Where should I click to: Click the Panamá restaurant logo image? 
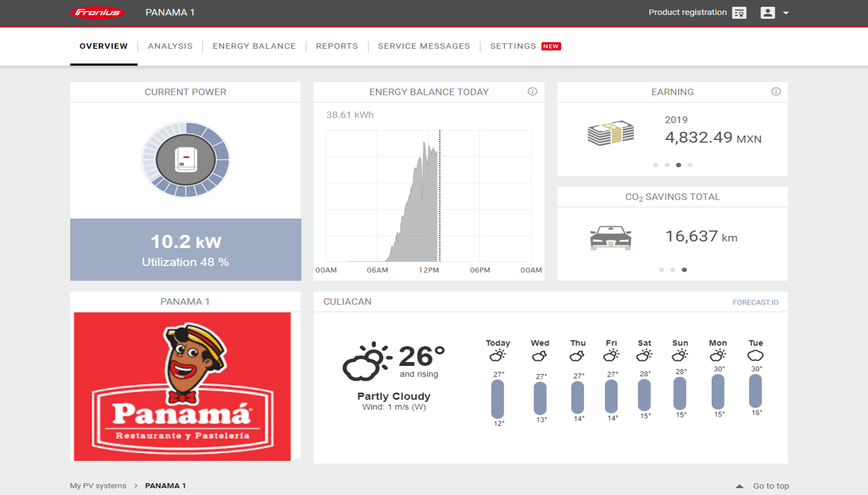(x=182, y=386)
